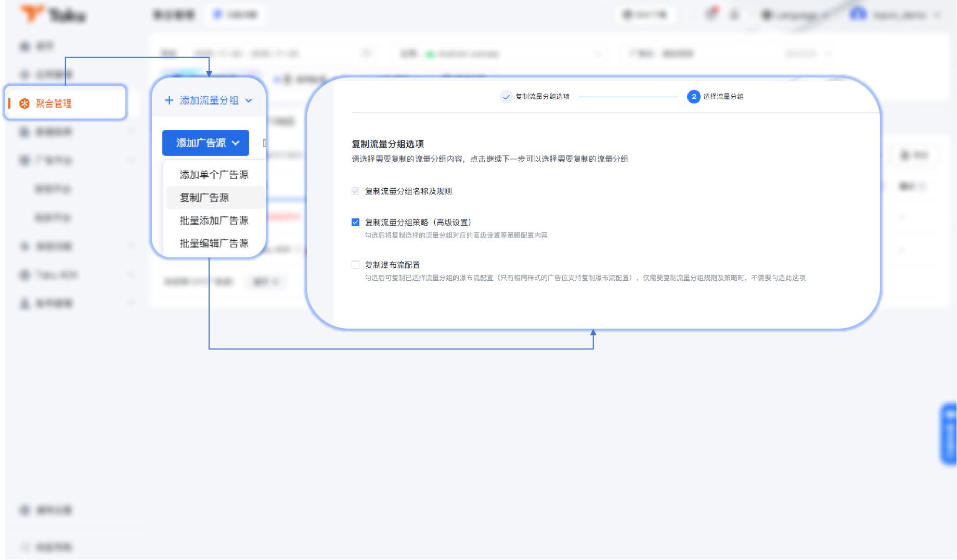Click the disabled 复制流量分组名称及规则 checkbox
Screen dimensions: 957x560
pyautogui.click(x=356, y=191)
